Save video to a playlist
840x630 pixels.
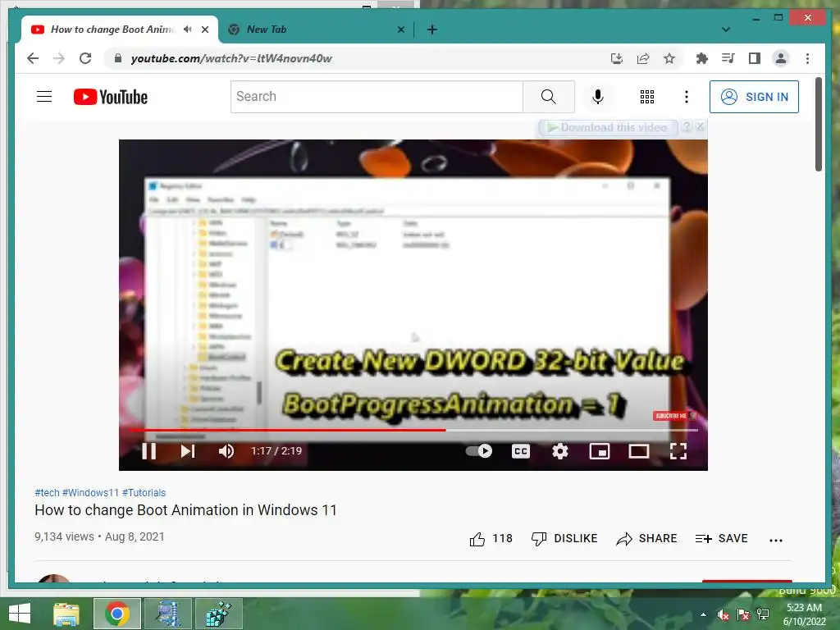click(x=721, y=538)
